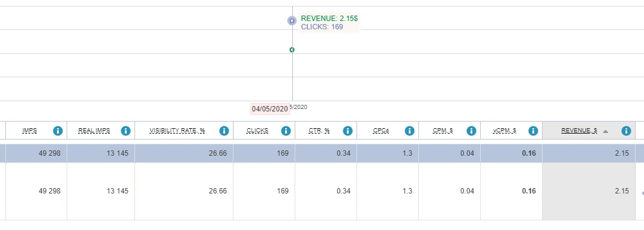Screen dimensions: 644x230
Task: Sort table by CTR, % header
Action: (319, 131)
